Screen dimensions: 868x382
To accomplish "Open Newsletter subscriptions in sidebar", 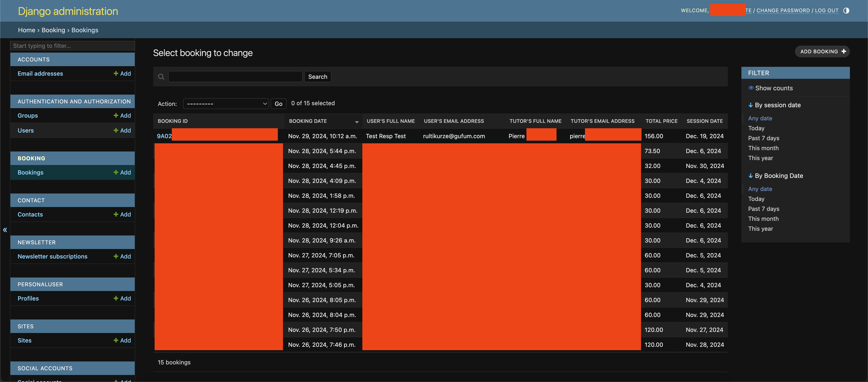I will pyautogui.click(x=52, y=256).
